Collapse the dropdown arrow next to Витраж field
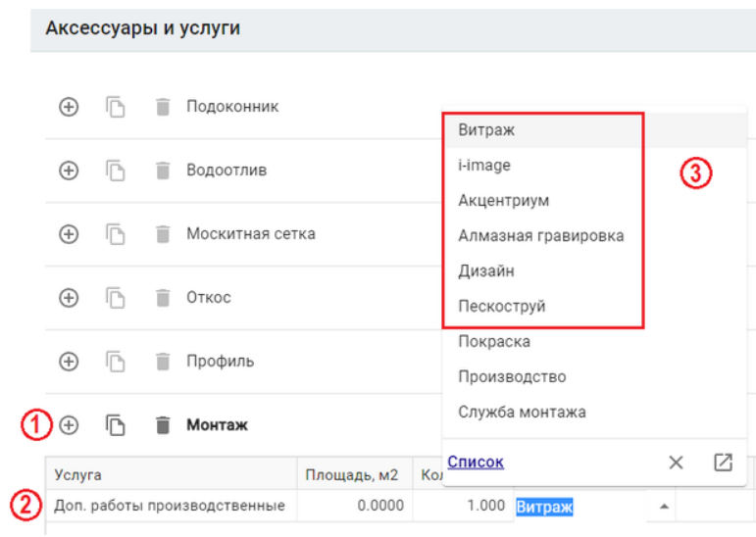The width and height of the screenshot is (756, 537). click(x=664, y=507)
